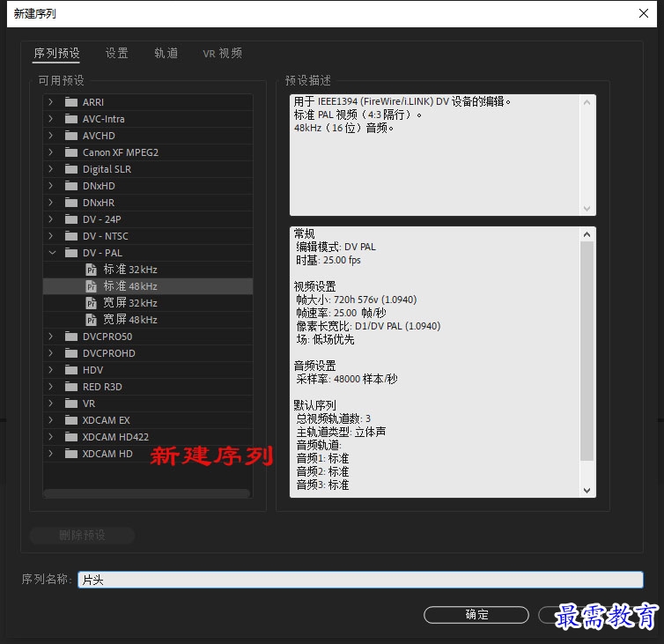The width and height of the screenshot is (664, 644).
Task: Click the XDCAM EX folder icon
Action: 71,420
